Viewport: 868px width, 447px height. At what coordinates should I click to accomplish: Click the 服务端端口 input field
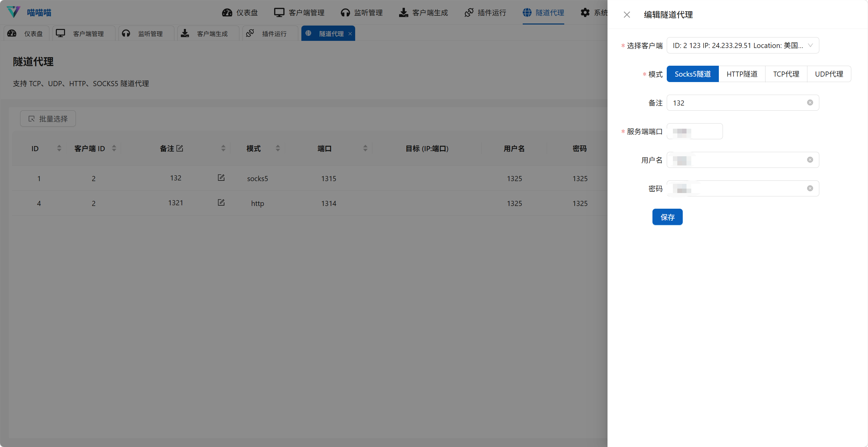(695, 131)
